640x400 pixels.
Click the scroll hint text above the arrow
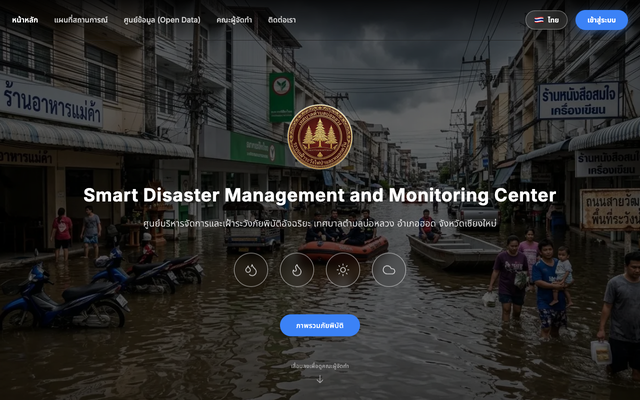[x=320, y=366]
